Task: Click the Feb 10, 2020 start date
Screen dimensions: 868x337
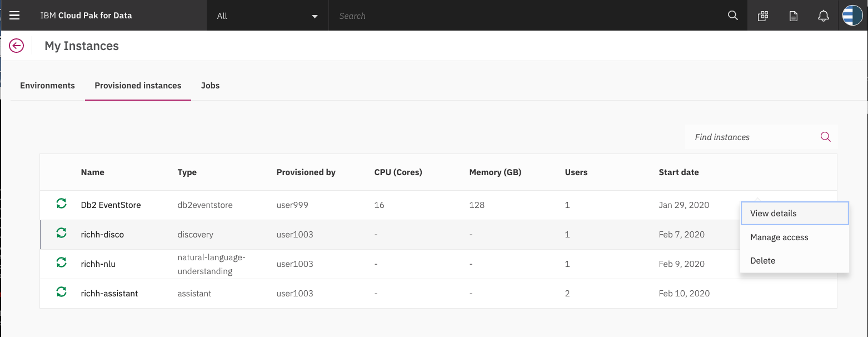Action: pos(684,293)
